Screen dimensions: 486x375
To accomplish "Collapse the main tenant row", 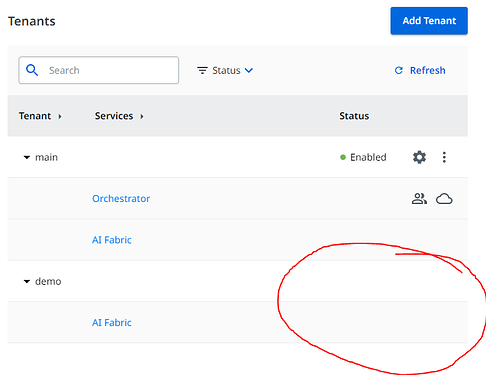I will pyautogui.click(x=27, y=157).
